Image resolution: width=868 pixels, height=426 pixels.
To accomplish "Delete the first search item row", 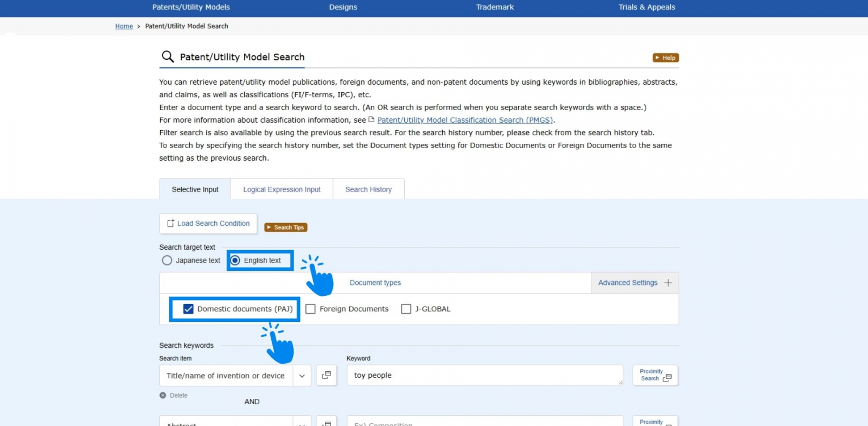I will coord(174,396).
